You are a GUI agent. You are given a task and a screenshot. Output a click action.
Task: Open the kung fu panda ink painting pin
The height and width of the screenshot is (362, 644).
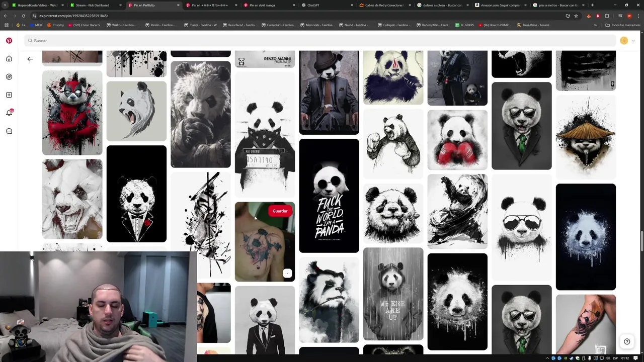click(x=457, y=212)
